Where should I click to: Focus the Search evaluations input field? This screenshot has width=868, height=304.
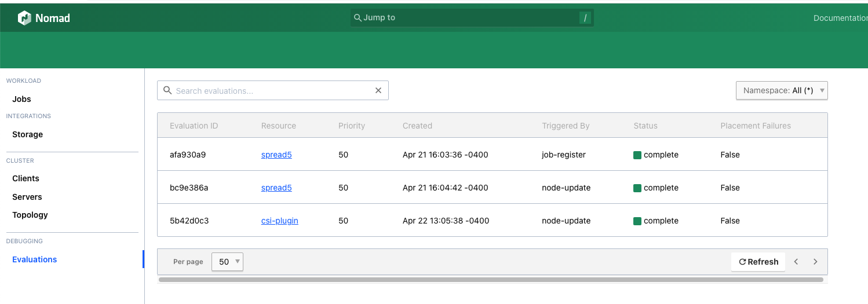tap(273, 90)
